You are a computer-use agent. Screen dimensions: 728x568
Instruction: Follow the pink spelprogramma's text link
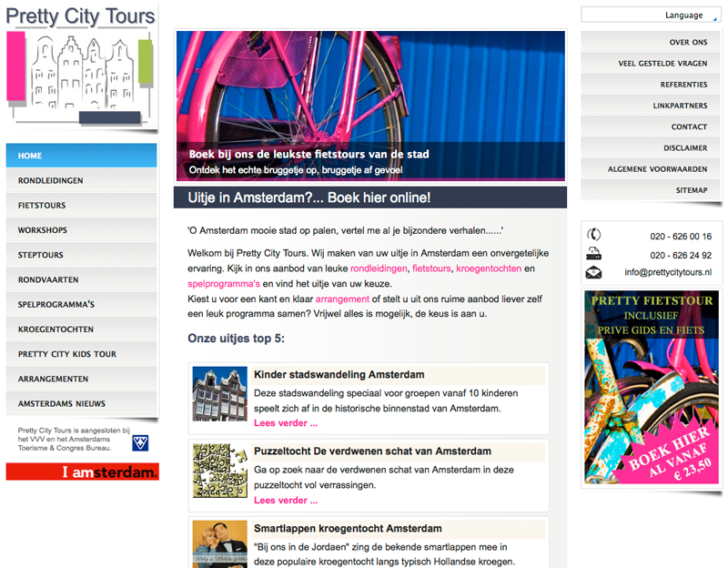click(224, 284)
